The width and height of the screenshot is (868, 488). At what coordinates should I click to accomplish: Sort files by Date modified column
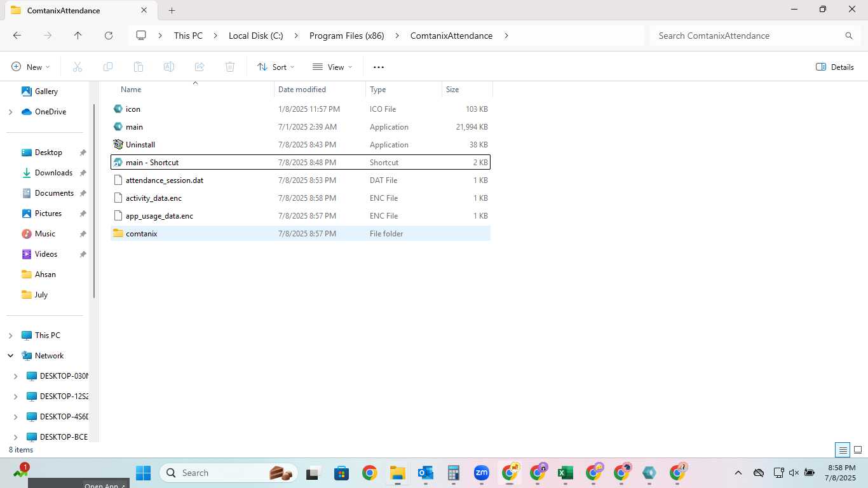320,90
